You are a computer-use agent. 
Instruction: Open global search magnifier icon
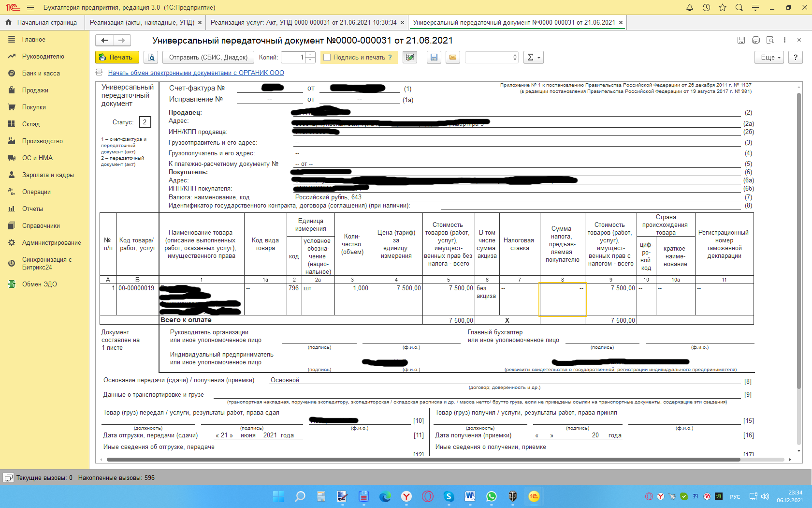click(739, 8)
